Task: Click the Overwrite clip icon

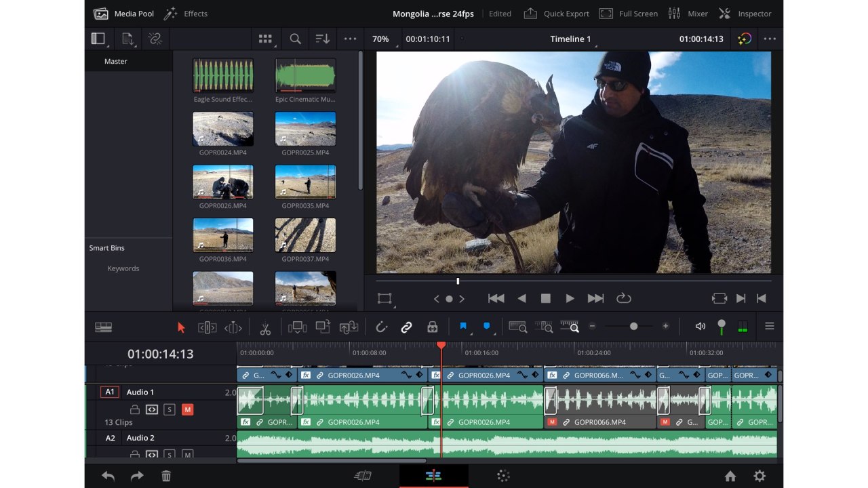Action: pyautogui.click(x=323, y=327)
